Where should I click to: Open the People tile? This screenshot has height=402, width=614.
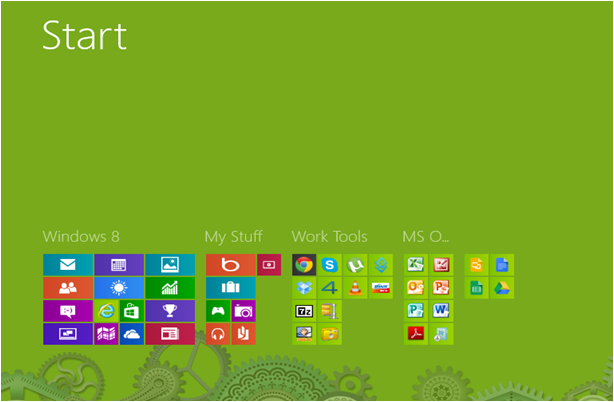pos(68,288)
